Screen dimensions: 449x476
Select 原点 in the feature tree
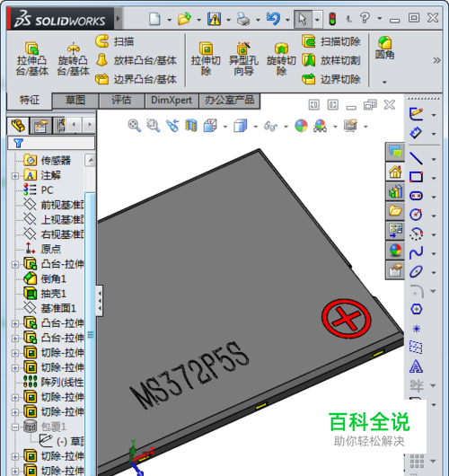coord(43,249)
